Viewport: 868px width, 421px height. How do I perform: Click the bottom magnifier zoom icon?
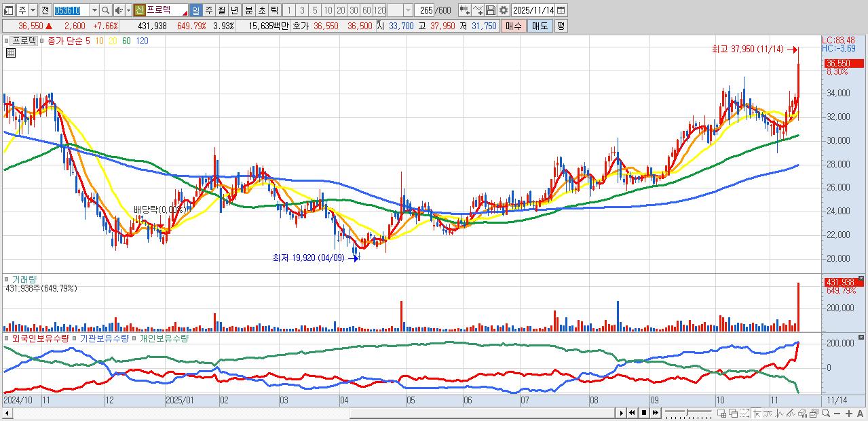click(x=826, y=413)
